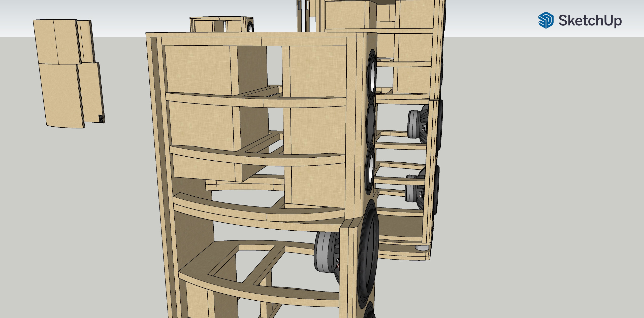Click the SketchUp cube logo icon

546,20
